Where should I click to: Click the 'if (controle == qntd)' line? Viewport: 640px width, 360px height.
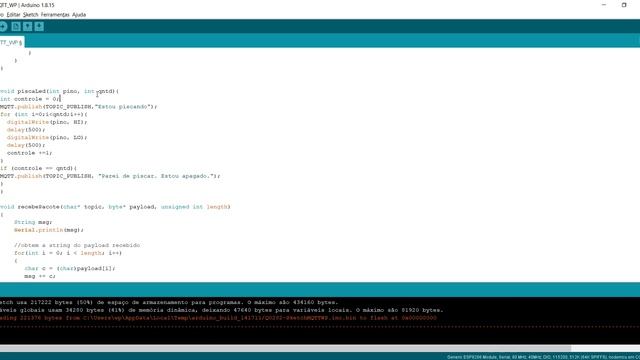38,169
